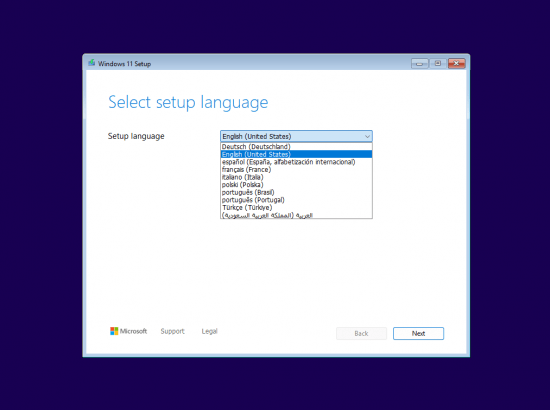Open the Legal link

[x=209, y=331]
